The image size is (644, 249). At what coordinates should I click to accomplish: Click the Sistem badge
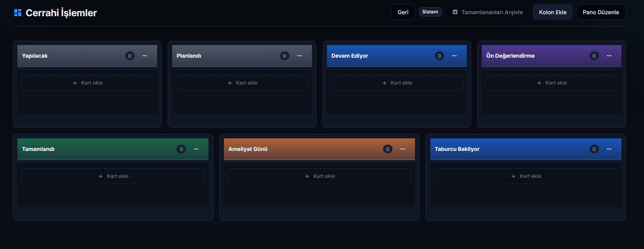pyautogui.click(x=430, y=12)
